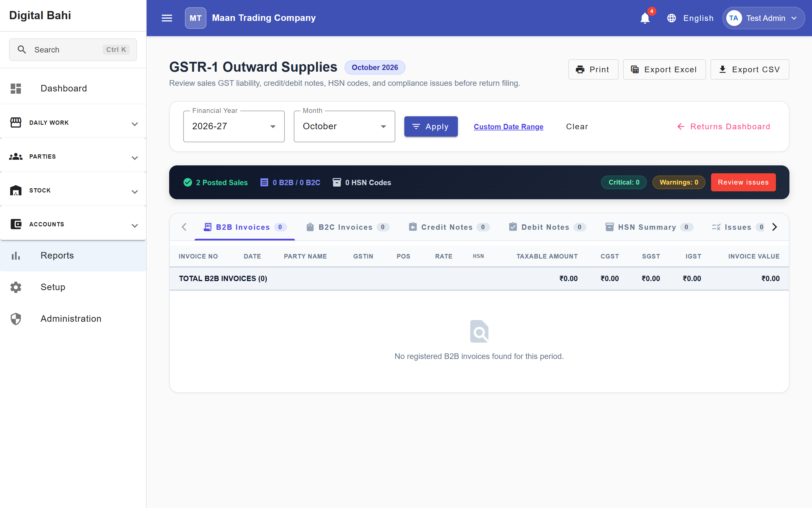Image resolution: width=812 pixels, height=508 pixels.
Task: Click the Reports bar chart icon
Action: pyautogui.click(x=16, y=256)
